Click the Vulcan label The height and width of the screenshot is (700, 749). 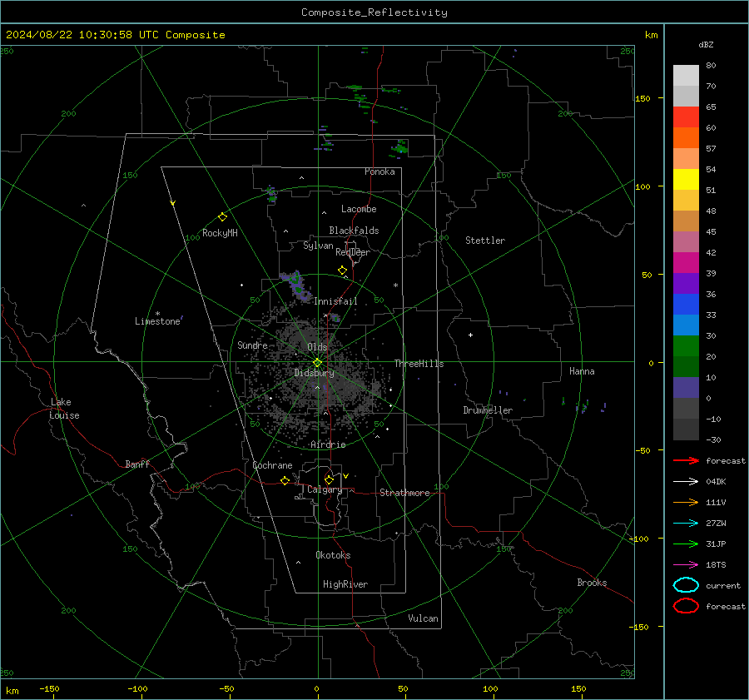[423, 618]
